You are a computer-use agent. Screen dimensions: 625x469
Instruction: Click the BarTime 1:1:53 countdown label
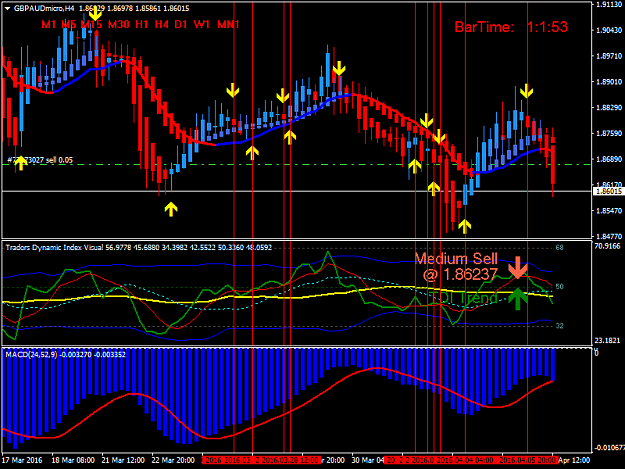511,27
